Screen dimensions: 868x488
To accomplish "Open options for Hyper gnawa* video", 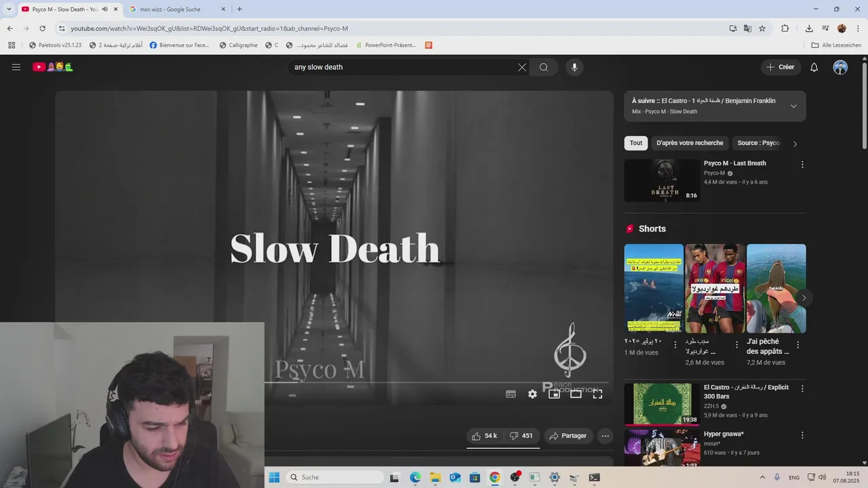I will (x=802, y=435).
